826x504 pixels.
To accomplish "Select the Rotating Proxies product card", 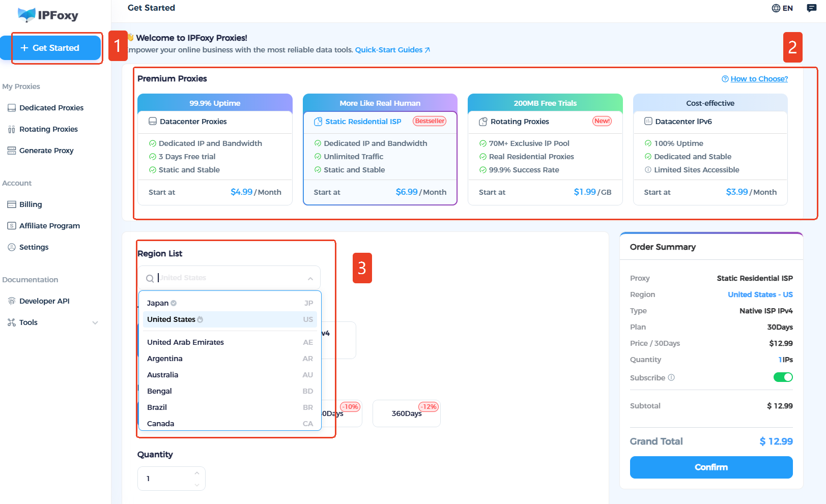I will click(x=545, y=150).
